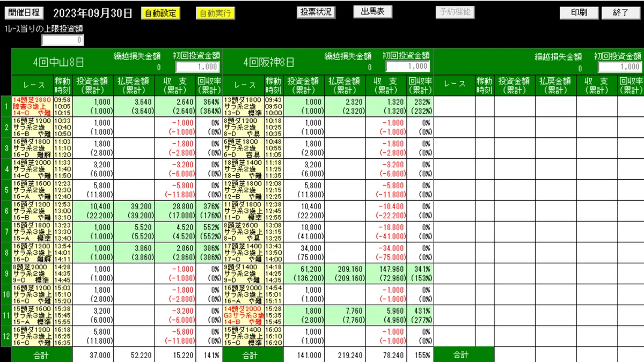Select Nakayama total balance 15.220
644x362 pixels.
(175, 355)
